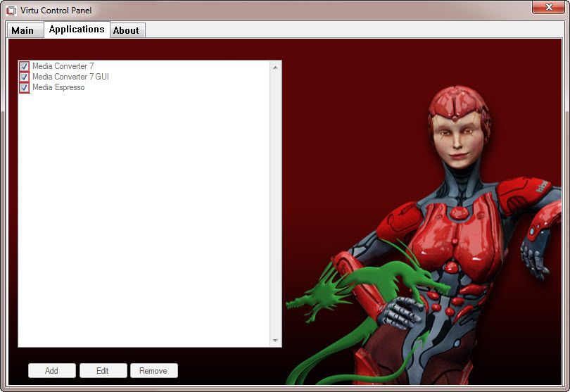Uncheck the Media Converter 7 checkbox
The image size is (570, 392).
click(x=24, y=66)
